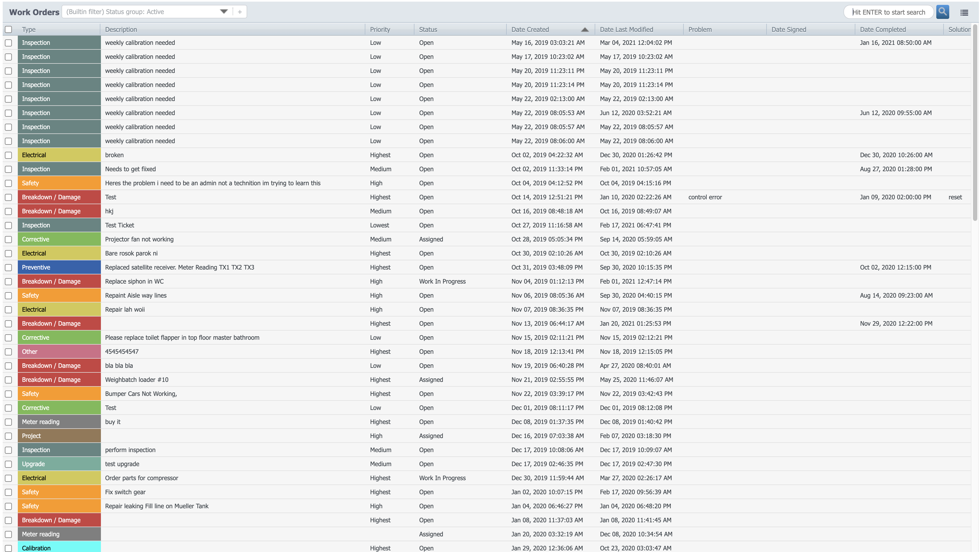The height and width of the screenshot is (552, 980).
Task: Sort by the Priority column header
Action: [x=380, y=29]
